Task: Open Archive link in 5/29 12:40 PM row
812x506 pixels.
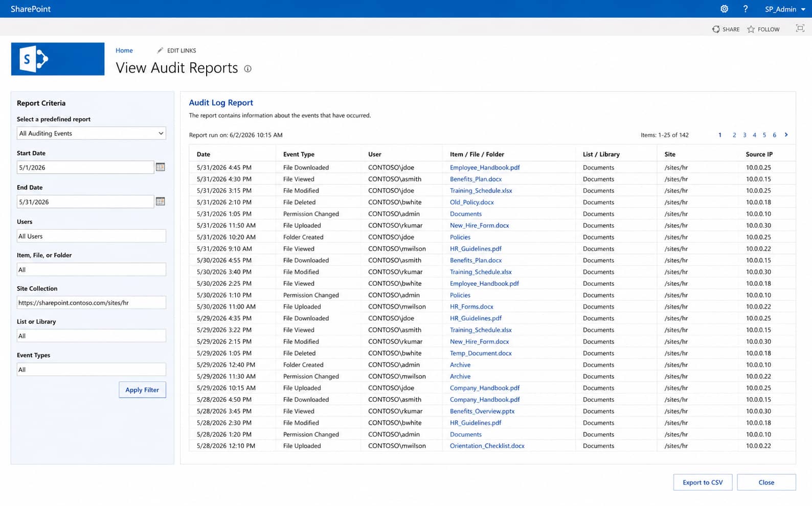Action: 460,365
